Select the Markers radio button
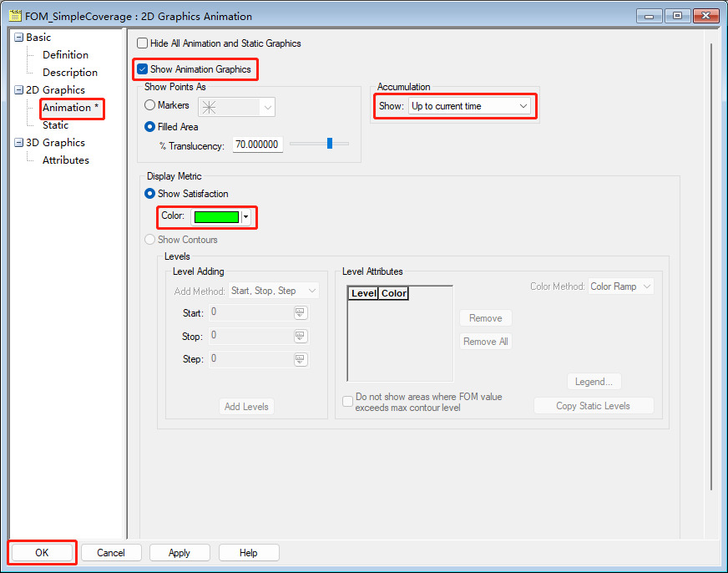This screenshot has width=728, height=573. point(150,105)
